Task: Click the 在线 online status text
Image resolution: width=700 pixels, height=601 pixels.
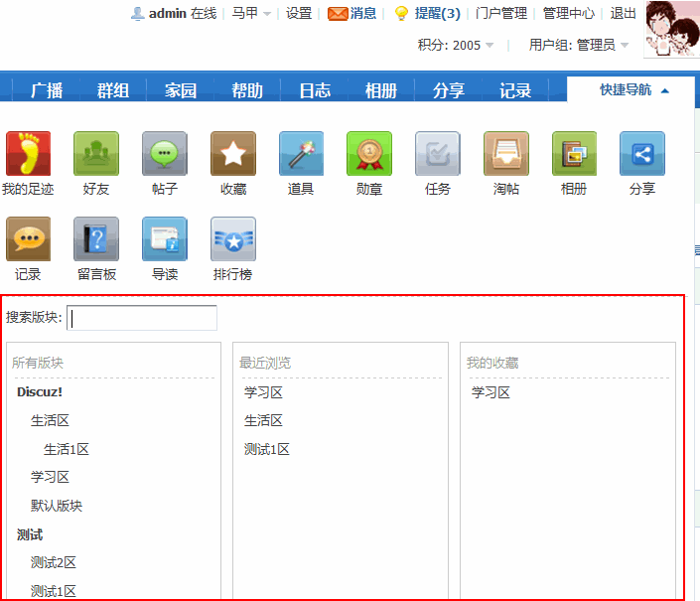Action: pyautogui.click(x=204, y=13)
